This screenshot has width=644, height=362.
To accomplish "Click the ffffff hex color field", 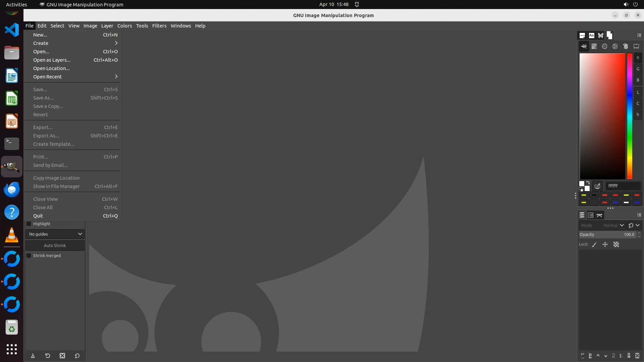I will [x=623, y=186].
